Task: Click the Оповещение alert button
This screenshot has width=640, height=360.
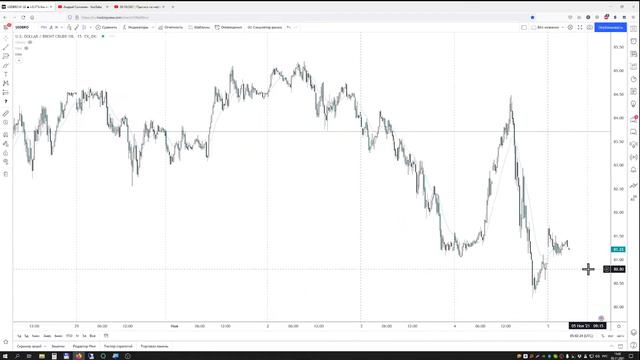Action: (x=228, y=27)
